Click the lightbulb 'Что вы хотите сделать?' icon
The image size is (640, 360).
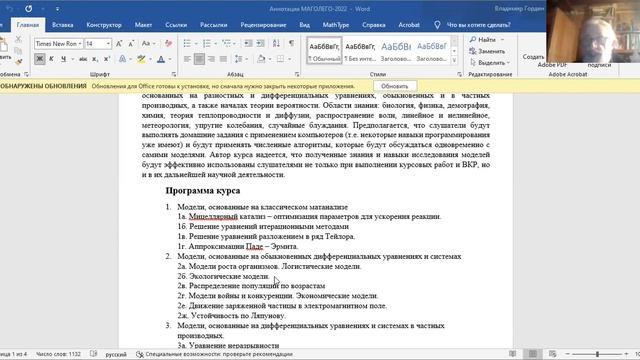pos(437,25)
